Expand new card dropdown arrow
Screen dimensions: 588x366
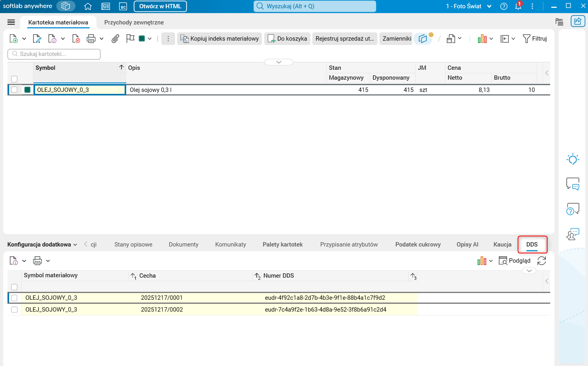[x=24, y=39]
